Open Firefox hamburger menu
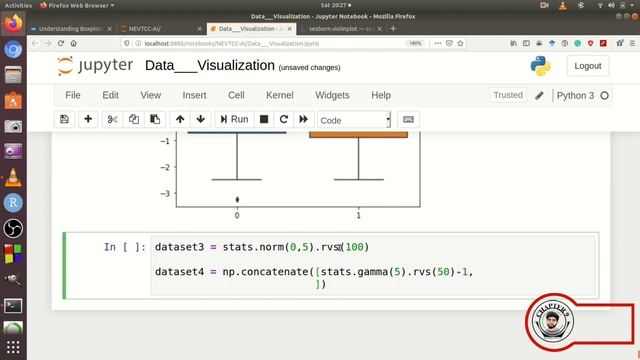This screenshot has width=640, height=360. 632,43
